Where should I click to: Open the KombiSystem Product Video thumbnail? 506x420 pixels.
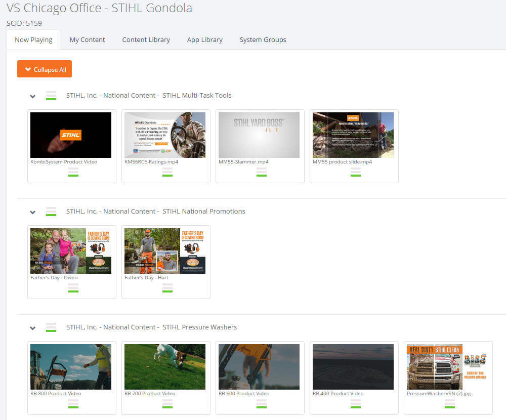pyautogui.click(x=71, y=135)
